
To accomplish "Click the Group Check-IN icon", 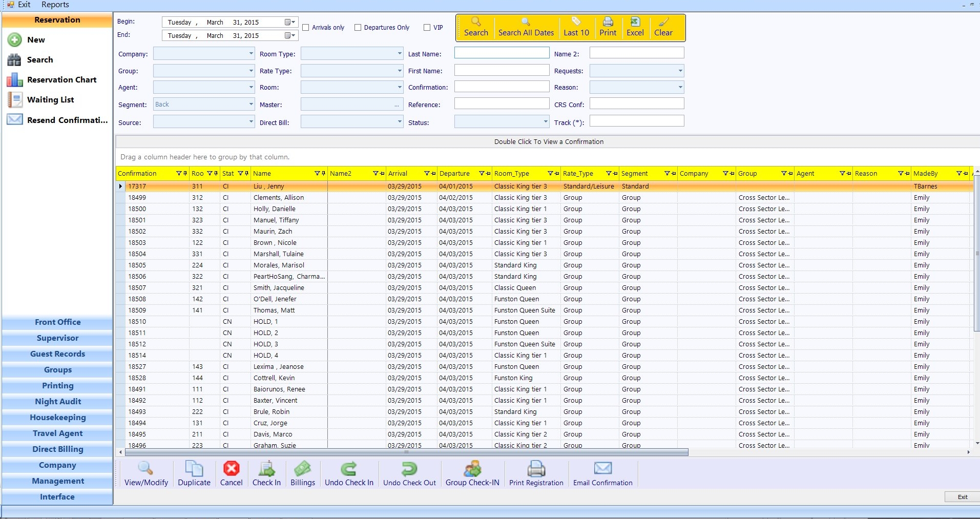I will (472, 469).
